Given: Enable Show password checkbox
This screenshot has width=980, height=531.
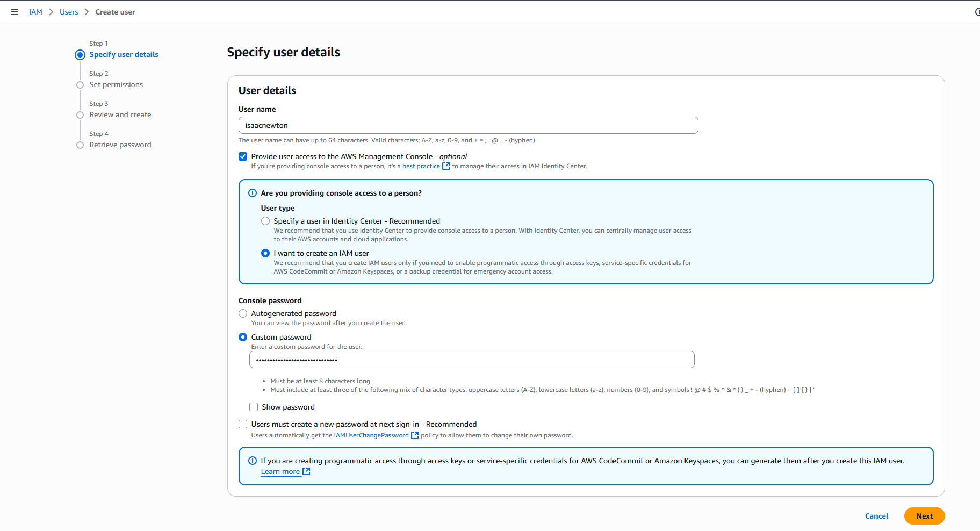Looking at the screenshot, I should click(x=254, y=407).
